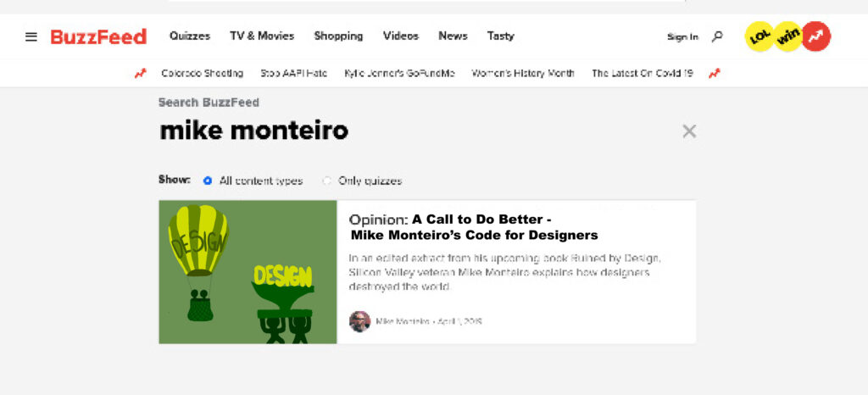The width and height of the screenshot is (868, 395).
Task: Open Shopping menu item
Action: tap(339, 36)
